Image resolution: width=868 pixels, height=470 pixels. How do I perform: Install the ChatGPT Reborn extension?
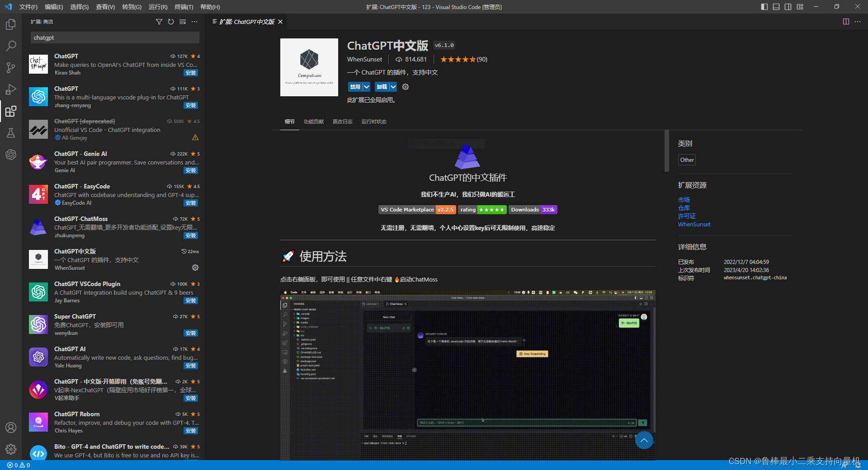click(x=191, y=431)
